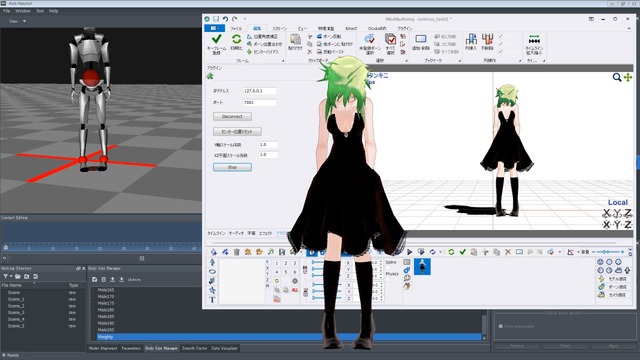Switch to the Model Alignment tab
The width and height of the screenshot is (640, 360).
click(x=103, y=348)
